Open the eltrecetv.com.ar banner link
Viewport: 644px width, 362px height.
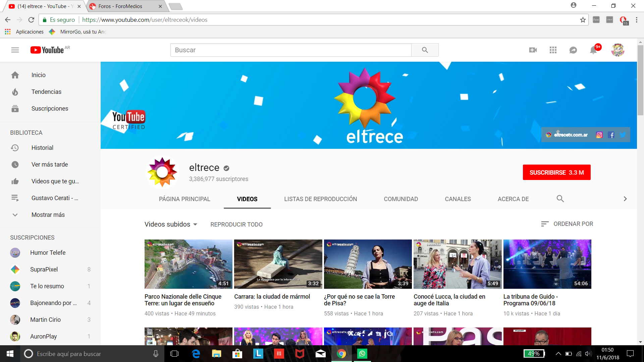click(567, 135)
